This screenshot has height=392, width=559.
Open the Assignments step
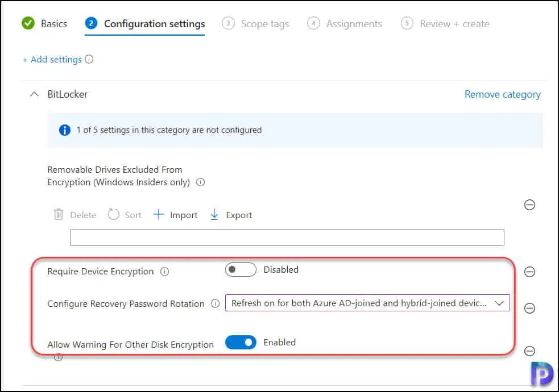point(345,23)
